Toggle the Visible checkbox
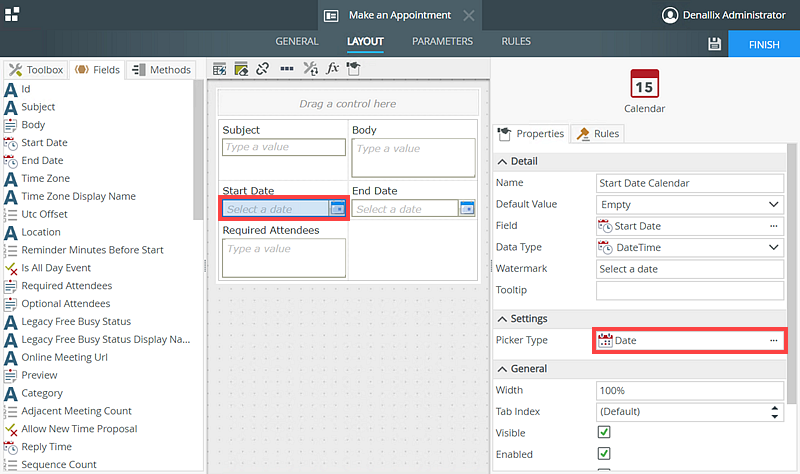Image resolution: width=800 pixels, height=474 pixels. pos(604,433)
